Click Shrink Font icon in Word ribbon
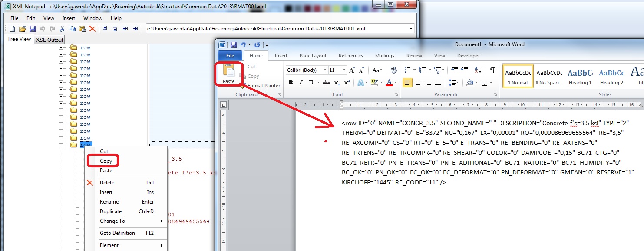The height and width of the screenshot is (251, 644). (x=361, y=70)
